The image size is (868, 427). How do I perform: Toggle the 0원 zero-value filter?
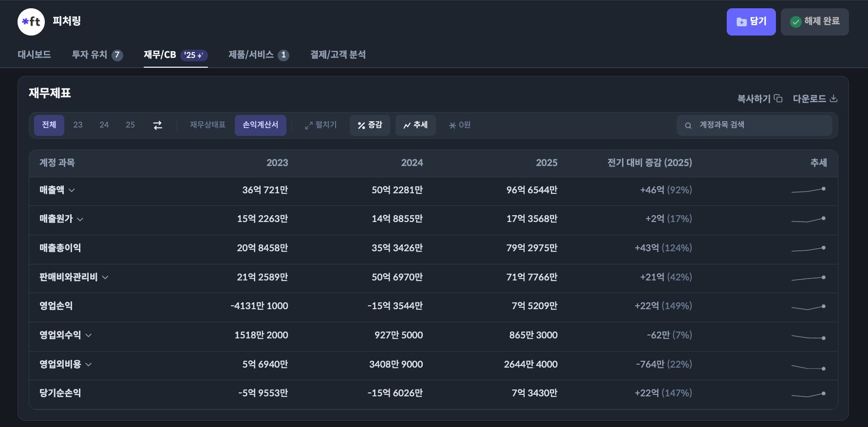point(459,125)
